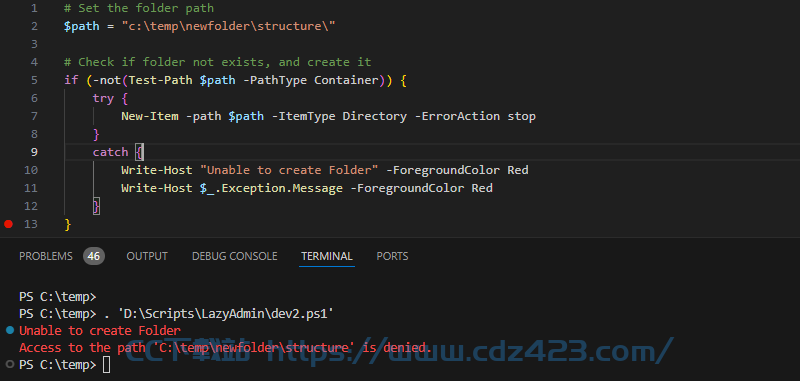Open the DEBUG CONSOLE tab

pyautogui.click(x=235, y=256)
